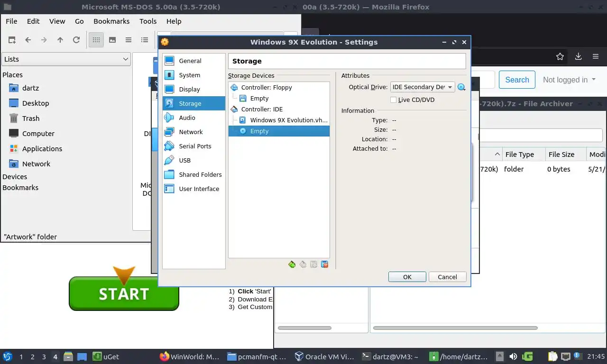Sort archiver list by File Type column

point(524,154)
